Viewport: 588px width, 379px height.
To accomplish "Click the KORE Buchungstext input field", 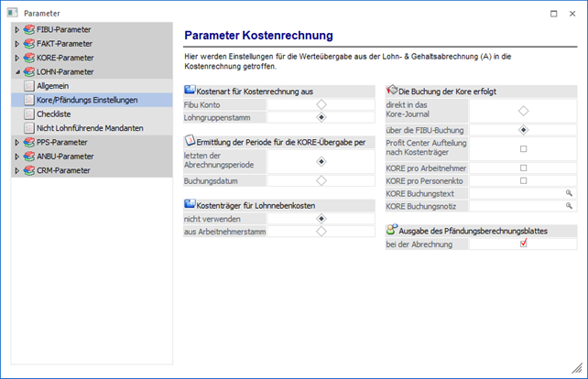I will tap(515, 193).
